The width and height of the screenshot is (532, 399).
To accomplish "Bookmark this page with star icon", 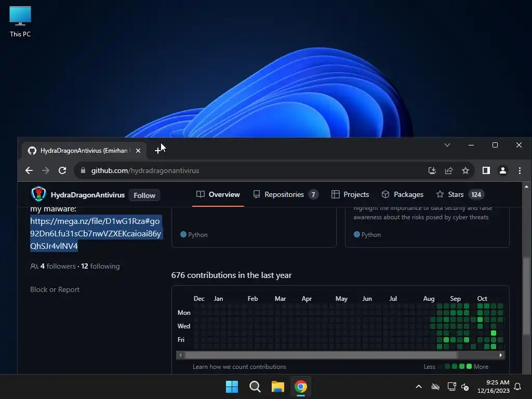I will 465,170.
